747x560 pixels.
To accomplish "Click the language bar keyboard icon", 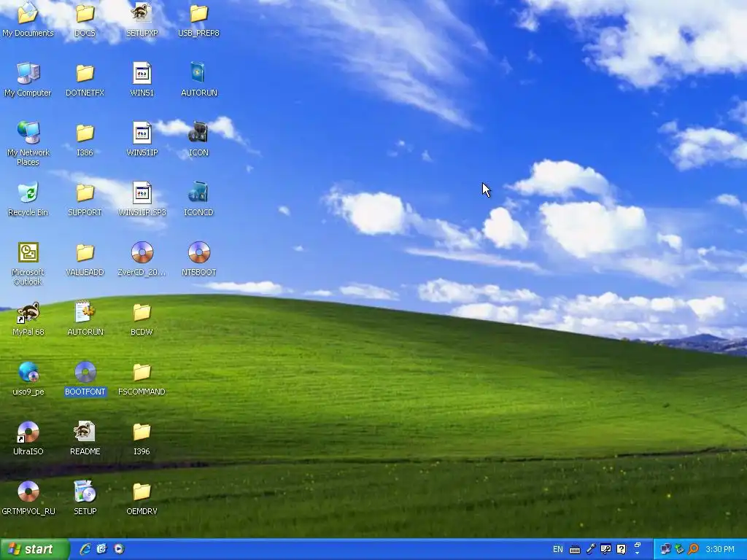I will (575, 550).
